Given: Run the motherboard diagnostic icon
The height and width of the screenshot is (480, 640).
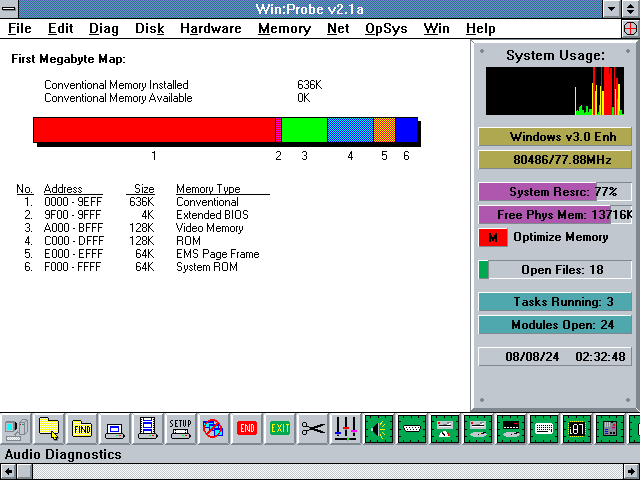Looking at the screenshot, I should point(610,429).
